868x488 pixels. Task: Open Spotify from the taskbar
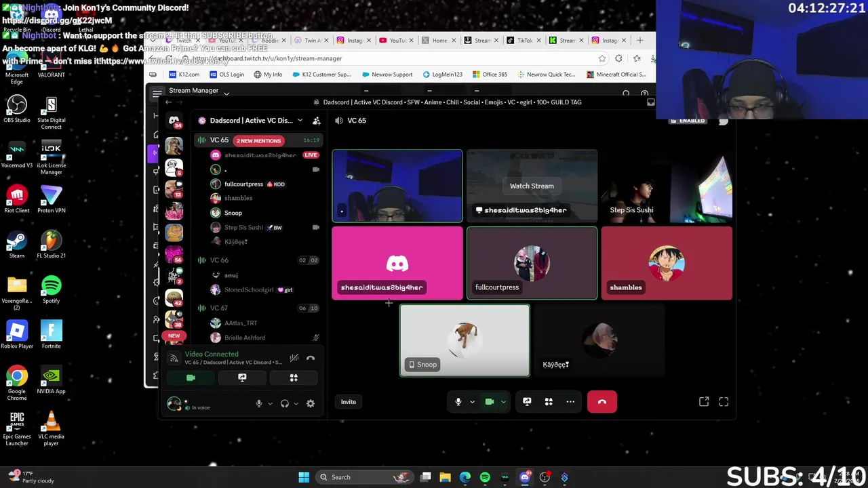(485, 477)
